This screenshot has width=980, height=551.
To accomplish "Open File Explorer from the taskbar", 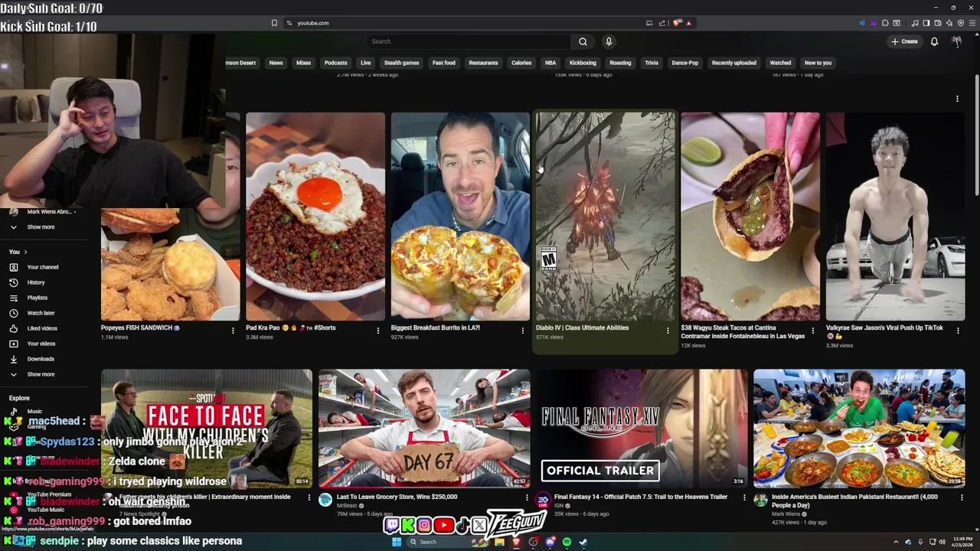I will 499,542.
